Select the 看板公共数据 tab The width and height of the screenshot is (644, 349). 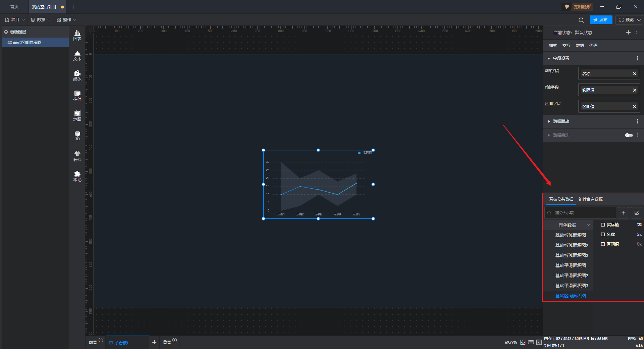[561, 199]
